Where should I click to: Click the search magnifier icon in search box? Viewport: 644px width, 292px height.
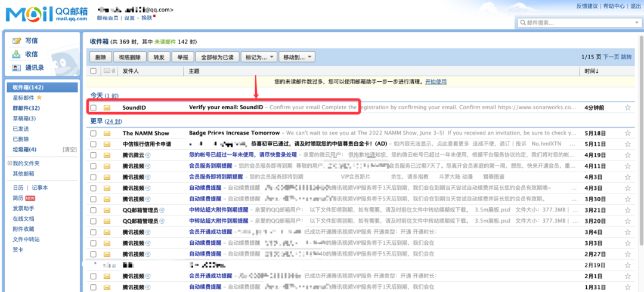522,23
